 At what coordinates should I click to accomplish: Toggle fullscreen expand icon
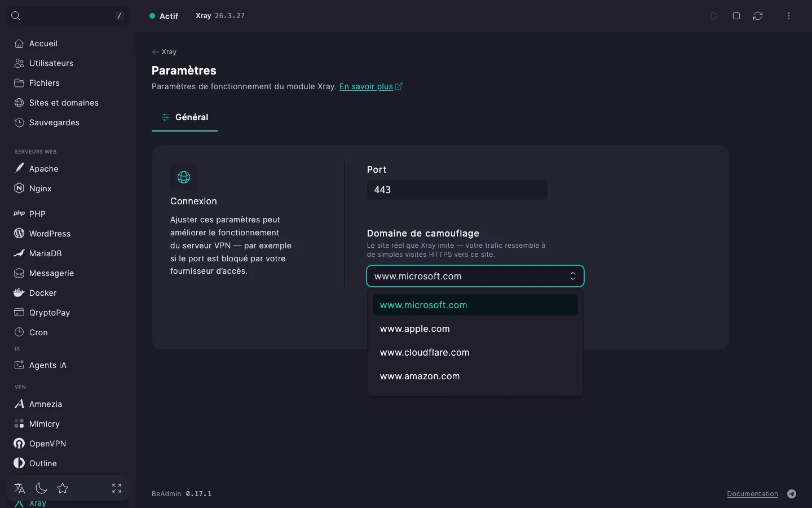[117, 488]
